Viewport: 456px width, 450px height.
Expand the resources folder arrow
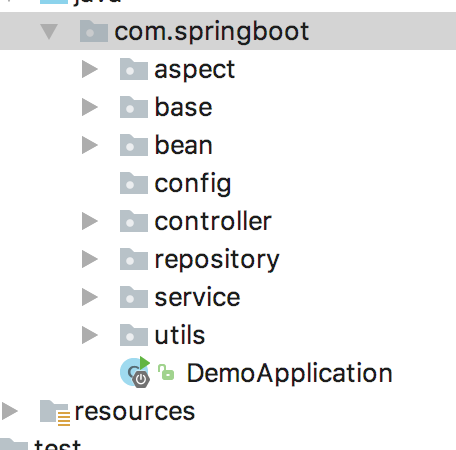10,411
